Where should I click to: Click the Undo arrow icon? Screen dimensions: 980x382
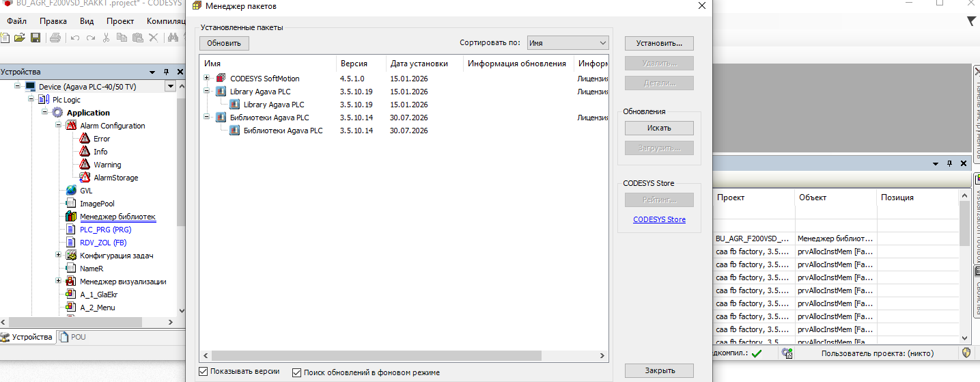coord(75,37)
